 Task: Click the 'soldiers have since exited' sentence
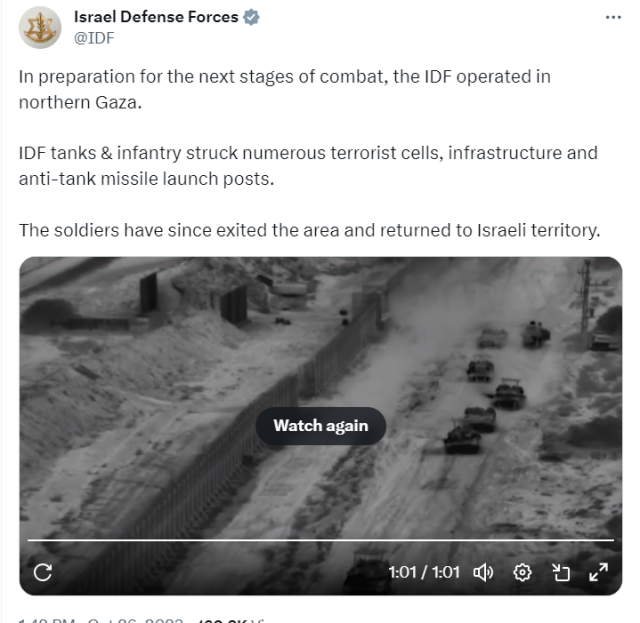pyautogui.click(x=309, y=230)
